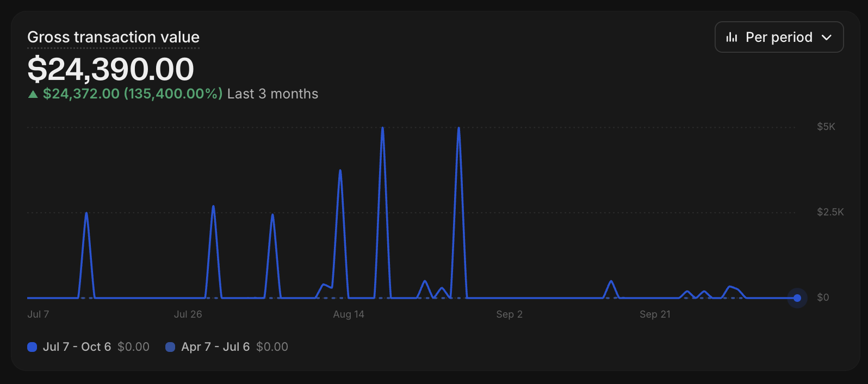Click the Sep 21 x-axis label
Screen dimensions: 868x384
tap(655, 314)
